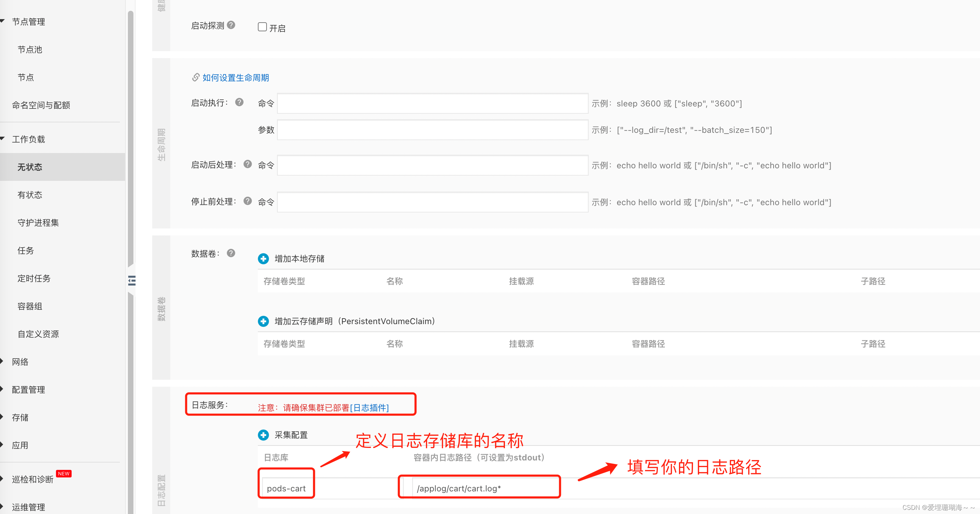980x514 pixels.
Task: Expand the 存储 menu group
Action: pyautogui.click(x=2, y=417)
